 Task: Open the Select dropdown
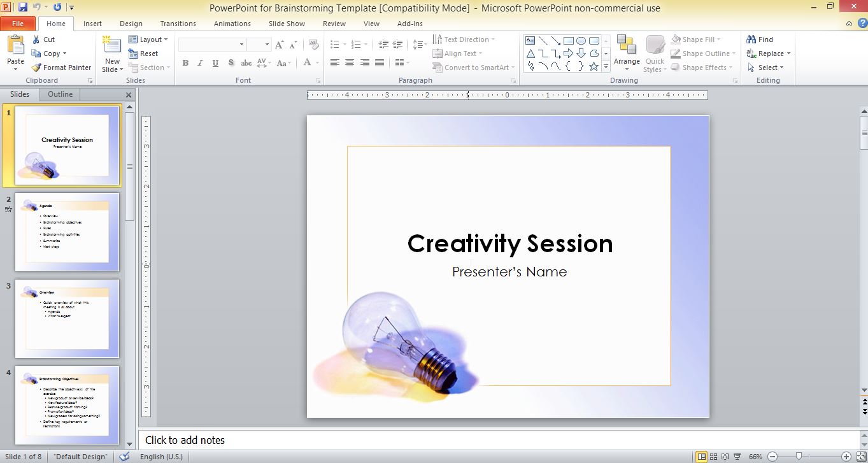tap(765, 68)
